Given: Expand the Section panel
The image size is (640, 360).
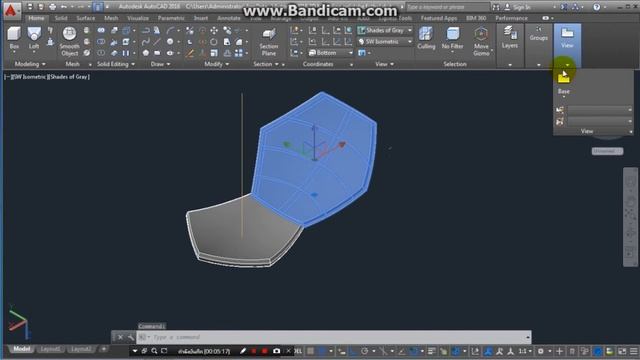Looking at the screenshot, I should [266, 64].
